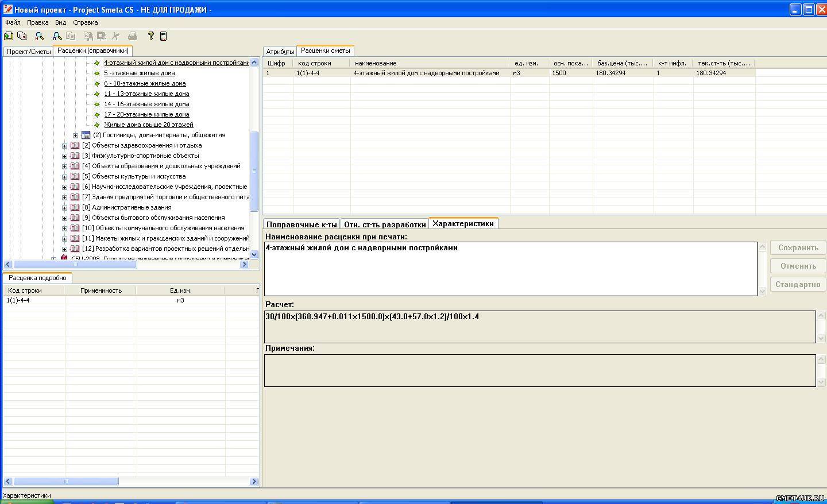Click the crossed tools toolbar icon
This screenshot has height=504, width=827.
coord(115,36)
